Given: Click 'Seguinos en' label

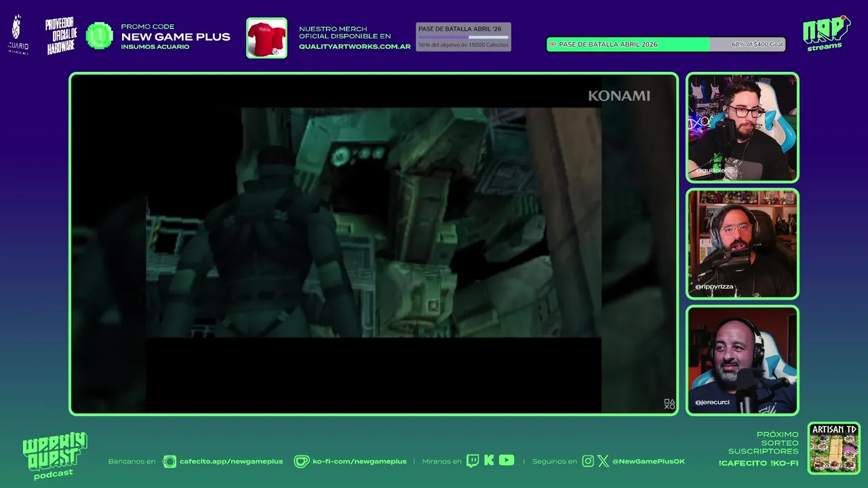Looking at the screenshot, I should pyautogui.click(x=554, y=462).
